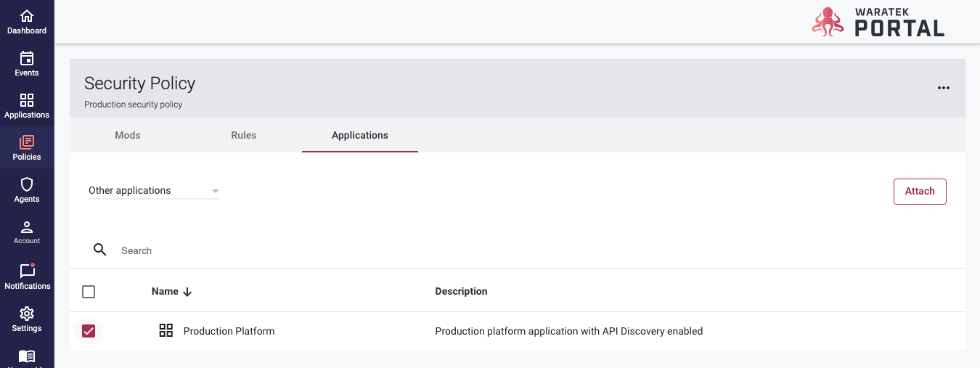980x368 pixels.
Task: Open the Account person section
Action: [x=27, y=232]
